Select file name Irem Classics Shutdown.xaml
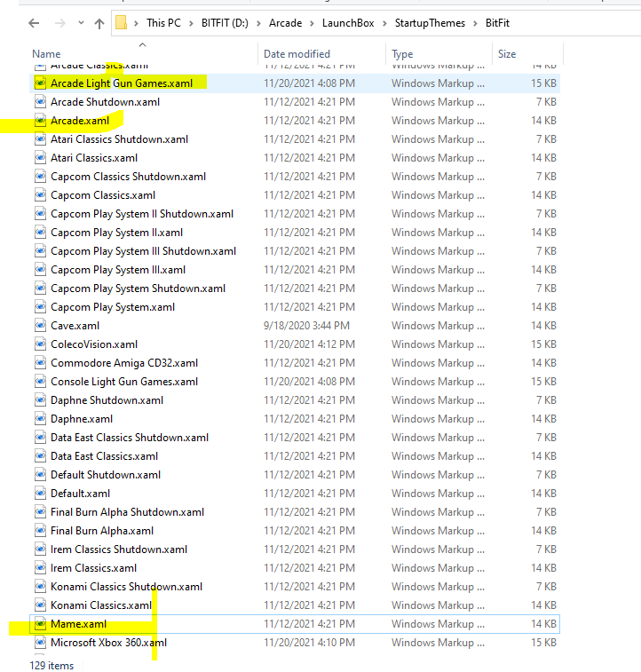The height and width of the screenshot is (672, 641). pos(119,549)
